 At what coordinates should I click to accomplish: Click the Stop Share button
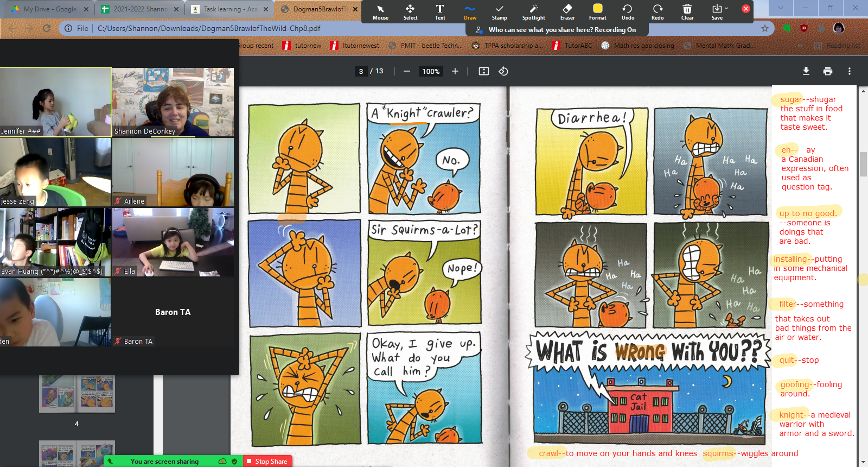click(x=267, y=461)
